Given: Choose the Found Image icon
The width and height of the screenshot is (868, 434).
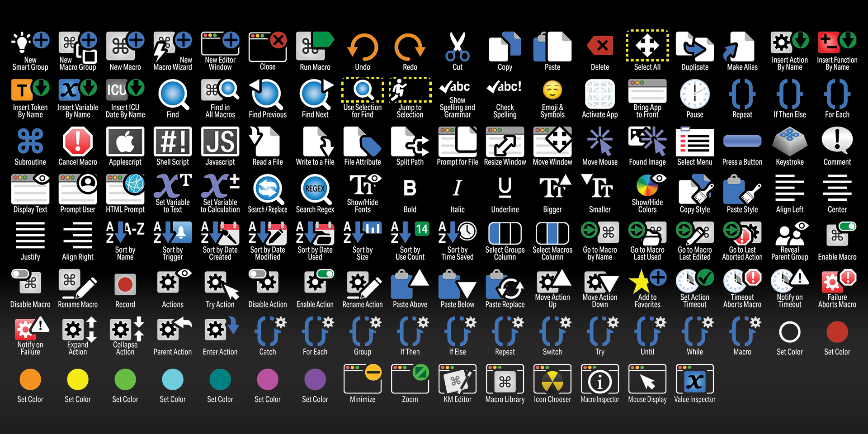Looking at the screenshot, I should [x=647, y=141].
